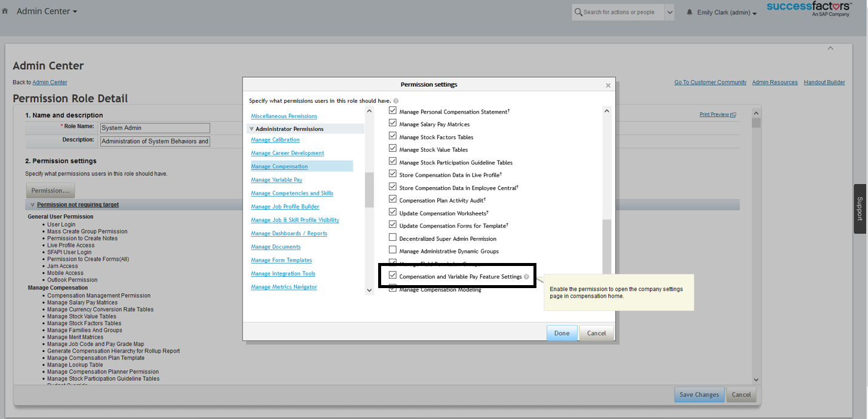This screenshot has width=868, height=419.
Task: Uncheck Update Compensation Forms for Template
Action: [x=392, y=225]
